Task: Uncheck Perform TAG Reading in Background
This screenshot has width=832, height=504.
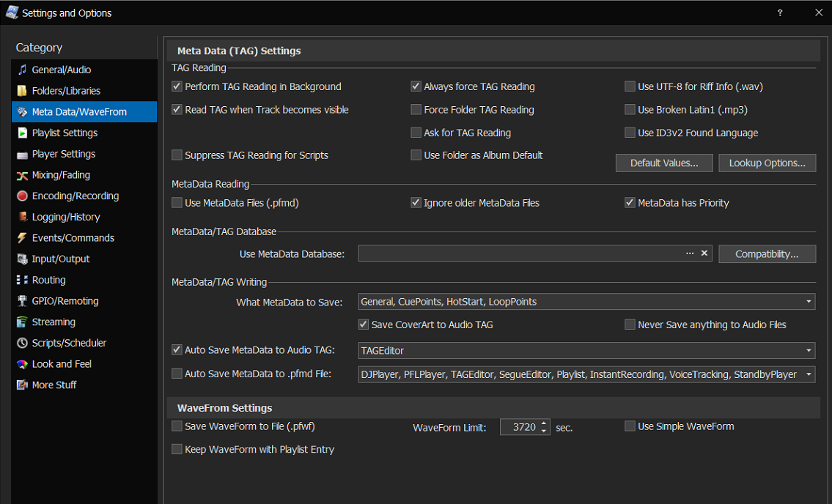Action: coord(177,86)
